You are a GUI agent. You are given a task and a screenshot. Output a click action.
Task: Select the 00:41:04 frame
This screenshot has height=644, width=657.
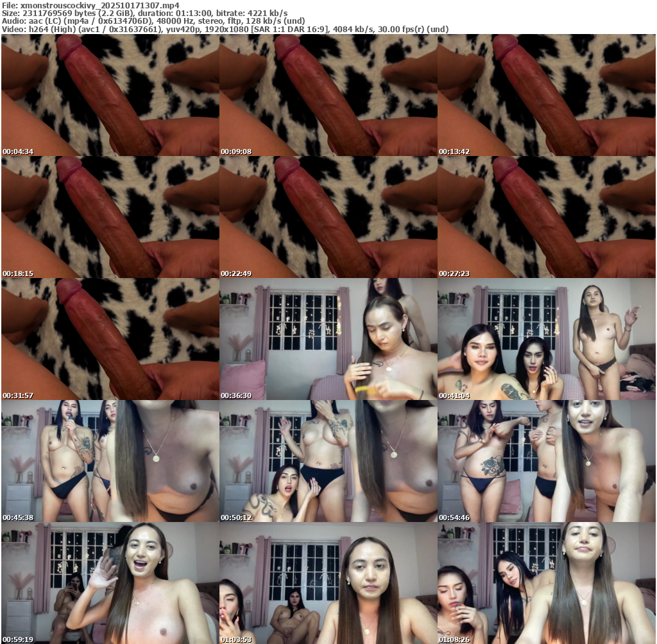546,339
